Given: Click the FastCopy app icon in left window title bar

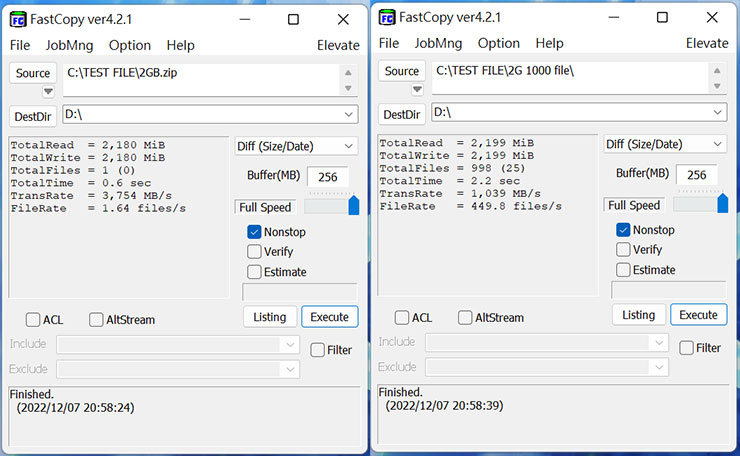Looking at the screenshot, I should pos(18,20).
